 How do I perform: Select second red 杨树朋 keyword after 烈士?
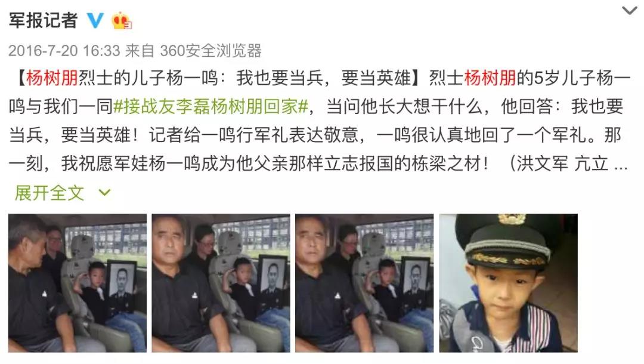(x=490, y=78)
